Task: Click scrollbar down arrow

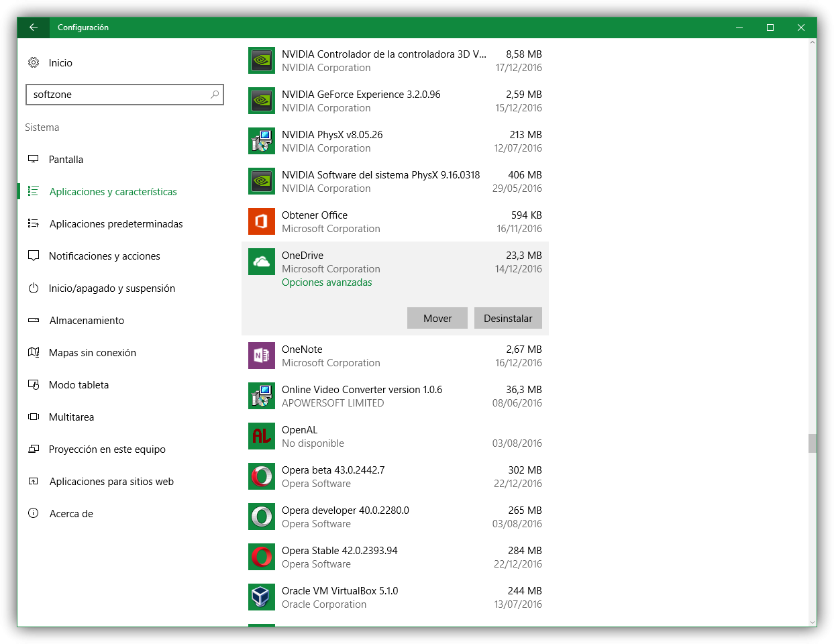Action: tap(813, 622)
